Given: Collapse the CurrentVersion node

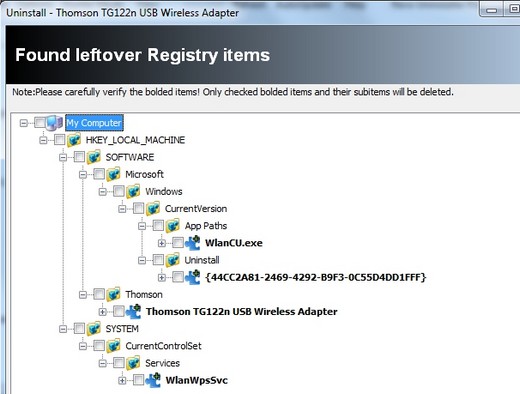Looking at the screenshot, I should click(122, 209).
